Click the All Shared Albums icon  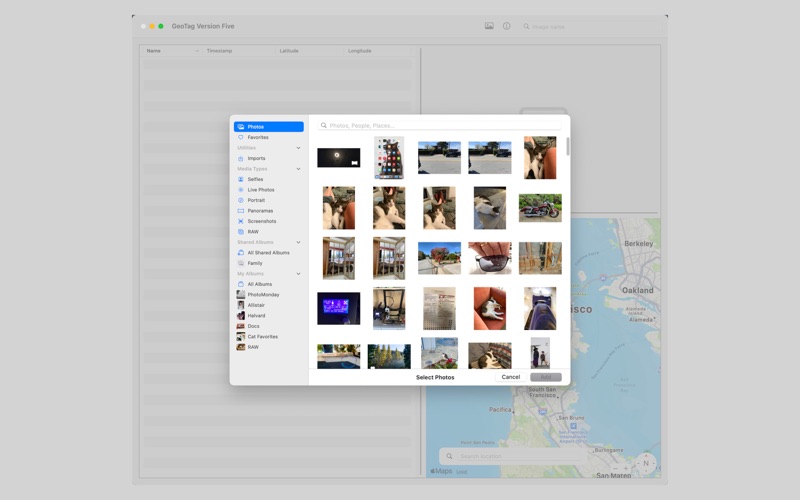(241, 253)
